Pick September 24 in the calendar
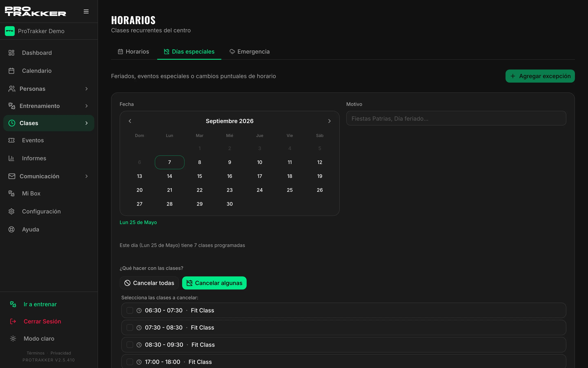 (259, 190)
